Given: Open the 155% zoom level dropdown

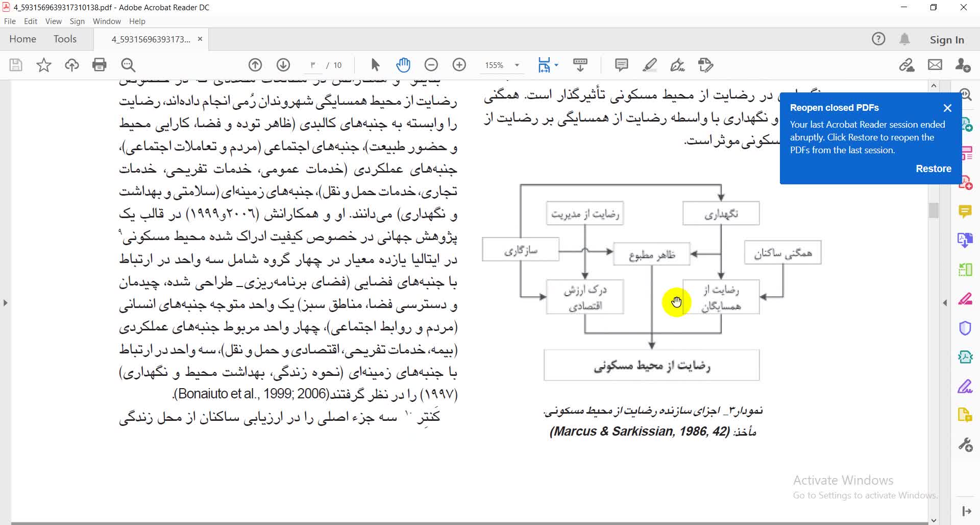Looking at the screenshot, I should click(517, 65).
